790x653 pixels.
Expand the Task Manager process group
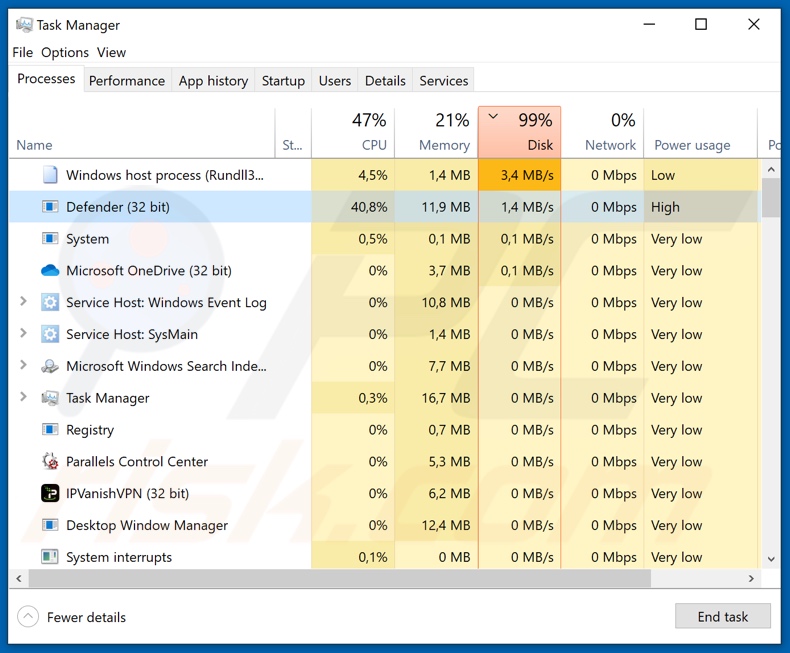pyautogui.click(x=23, y=398)
